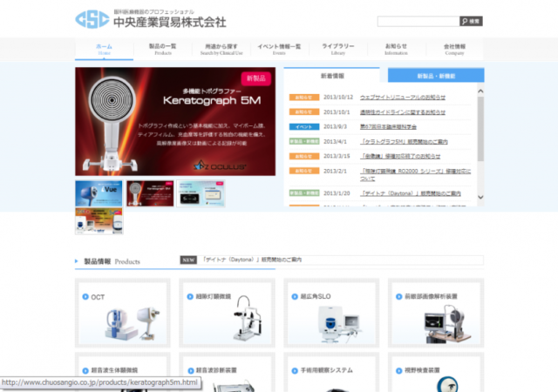Viewport: 558px width, 392px height.
Task: Click news list scroll up arrow
Action: 480,91
